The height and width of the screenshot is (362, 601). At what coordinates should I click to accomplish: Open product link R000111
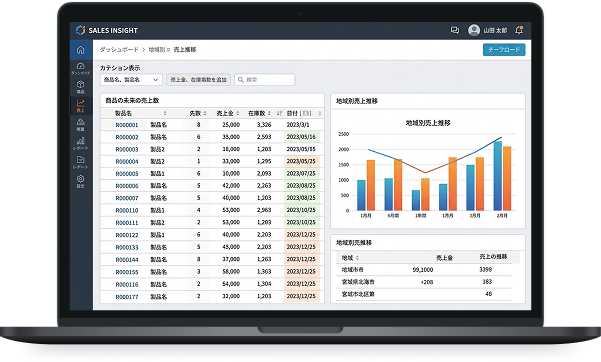pyautogui.click(x=126, y=222)
